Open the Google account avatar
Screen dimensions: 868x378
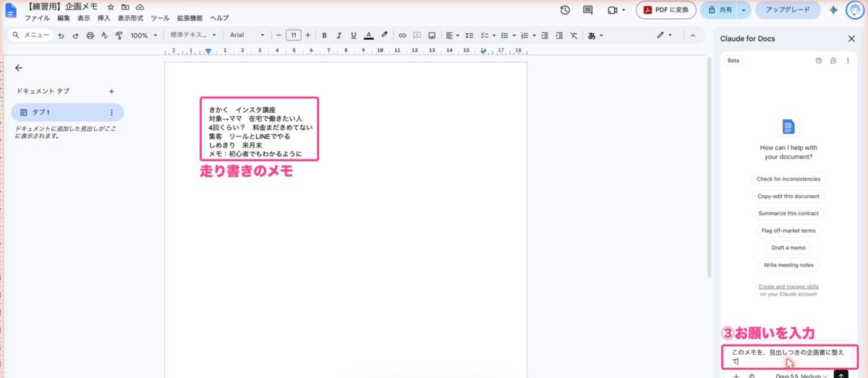pyautogui.click(x=854, y=10)
